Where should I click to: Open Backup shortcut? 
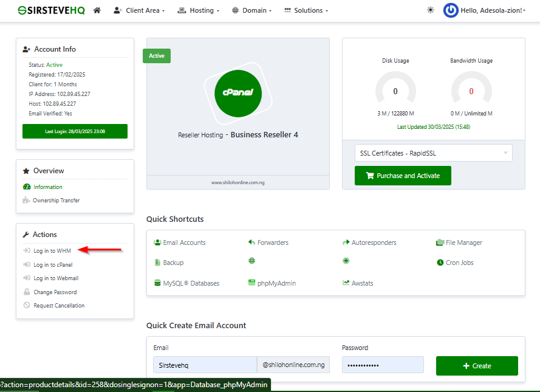[169, 263]
